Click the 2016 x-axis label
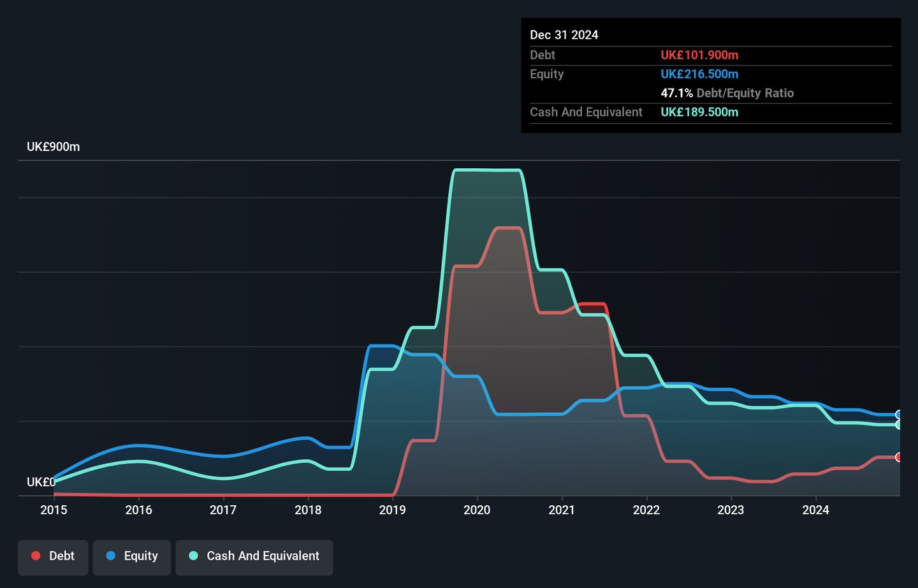918x588 pixels. (138, 510)
